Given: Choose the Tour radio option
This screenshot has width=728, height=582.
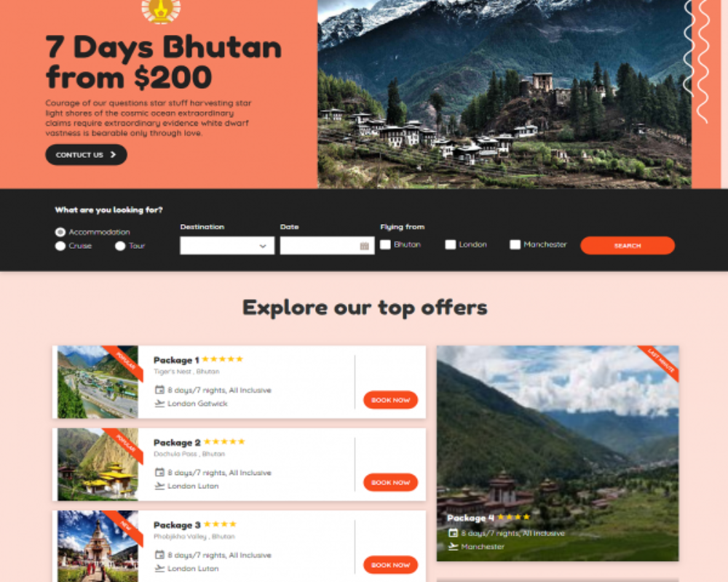Looking at the screenshot, I should [120, 246].
